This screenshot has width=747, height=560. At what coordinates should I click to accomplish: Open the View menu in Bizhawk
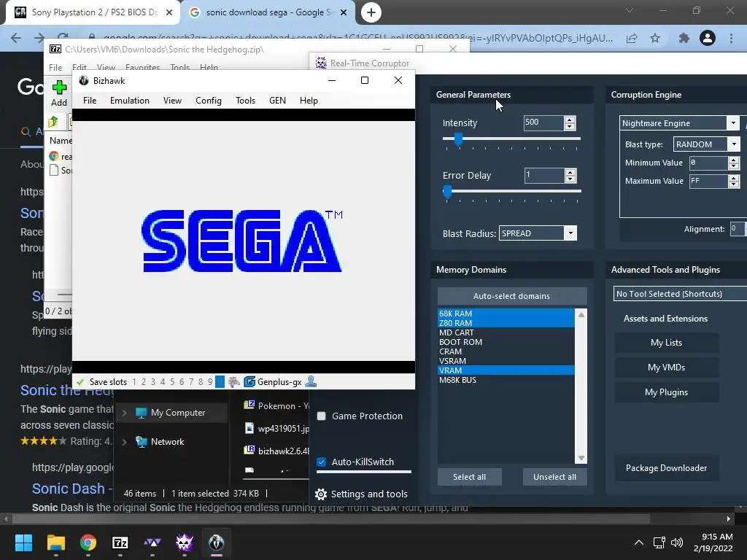[172, 101]
